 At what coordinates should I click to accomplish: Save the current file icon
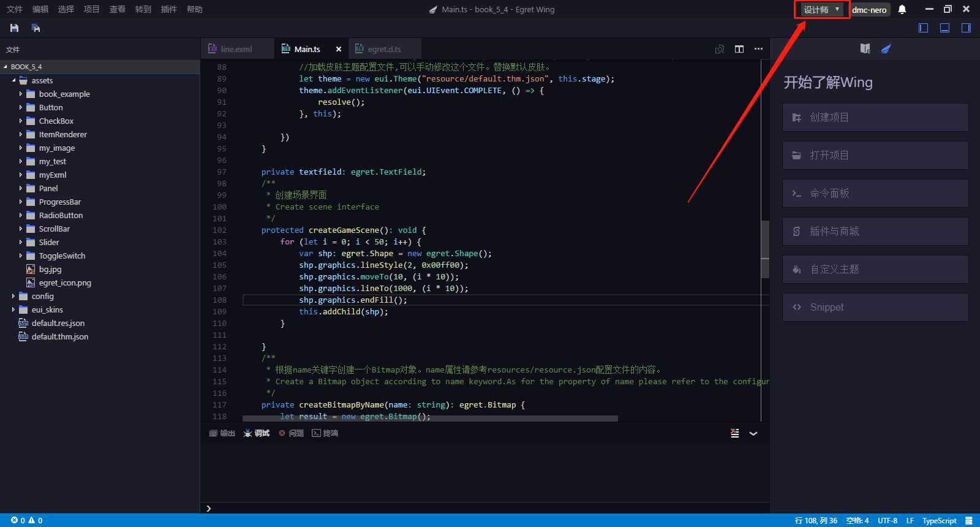click(15, 28)
